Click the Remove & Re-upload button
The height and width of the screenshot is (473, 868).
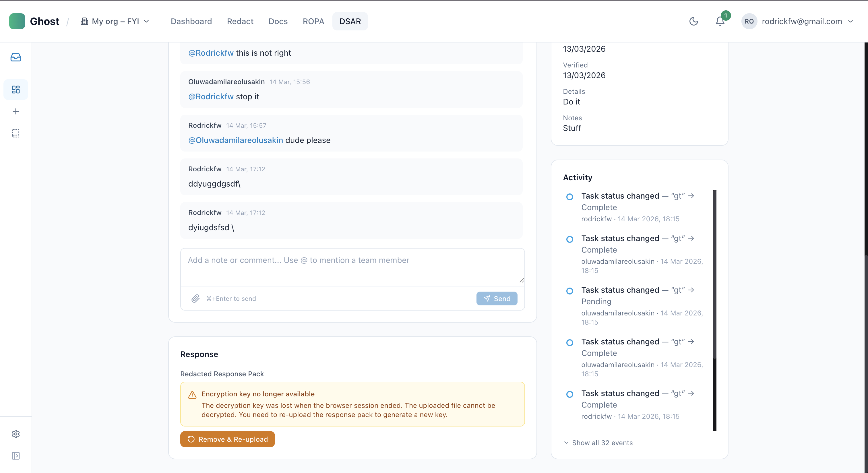click(x=227, y=439)
